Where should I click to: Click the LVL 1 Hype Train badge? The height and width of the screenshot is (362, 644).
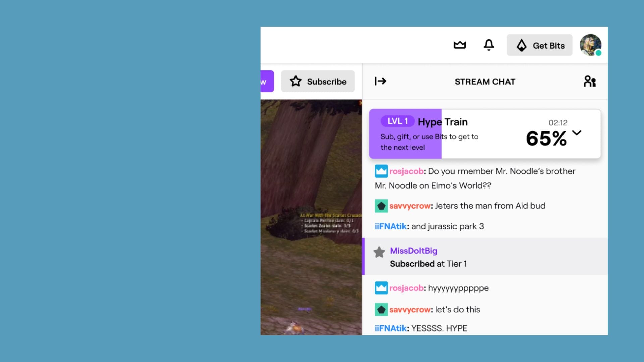(x=397, y=121)
